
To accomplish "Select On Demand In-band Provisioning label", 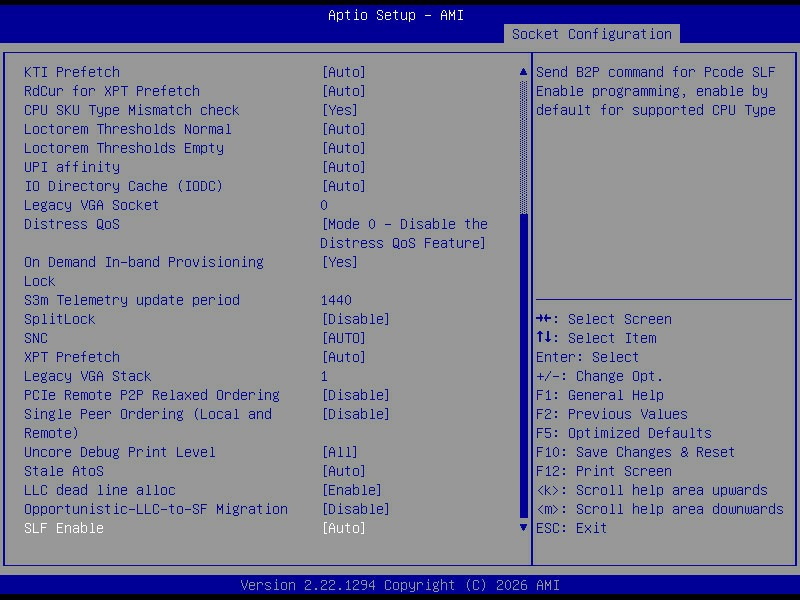I will [x=144, y=271].
